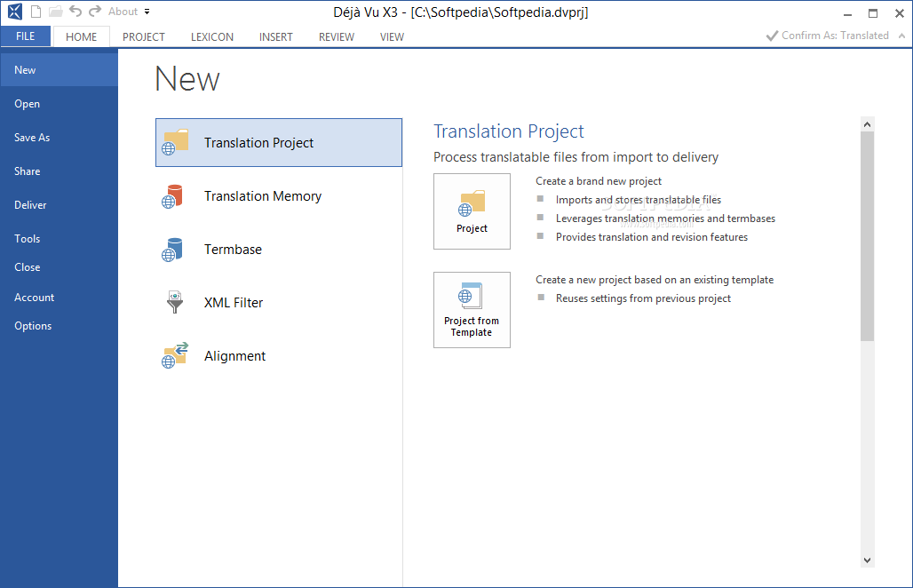913x588 pixels.
Task: Click 'Create a new project based on an existing template'
Action: click(x=655, y=280)
